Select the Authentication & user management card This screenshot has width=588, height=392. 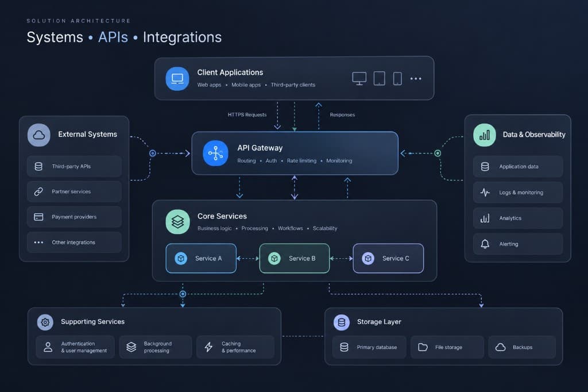[75, 347]
